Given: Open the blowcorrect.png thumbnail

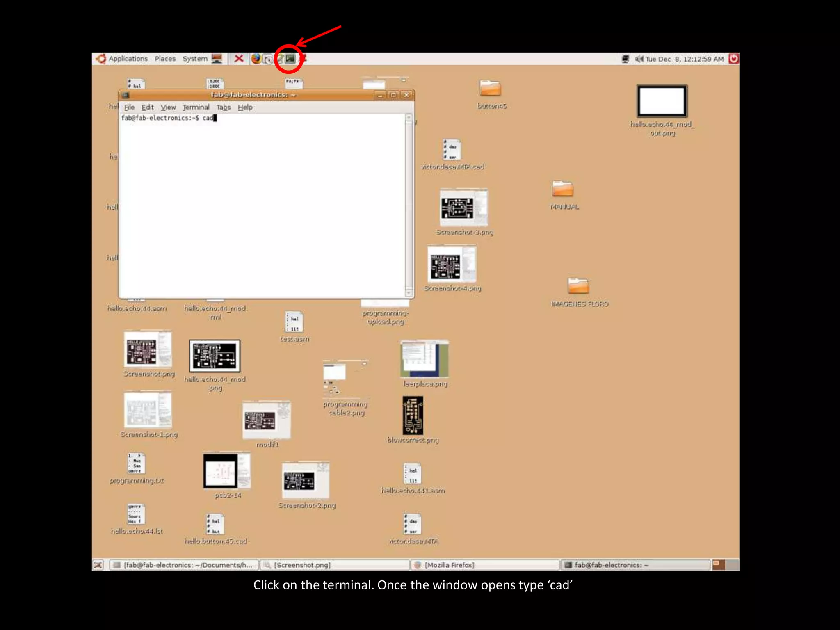Looking at the screenshot, I should [x=413, y=415].
